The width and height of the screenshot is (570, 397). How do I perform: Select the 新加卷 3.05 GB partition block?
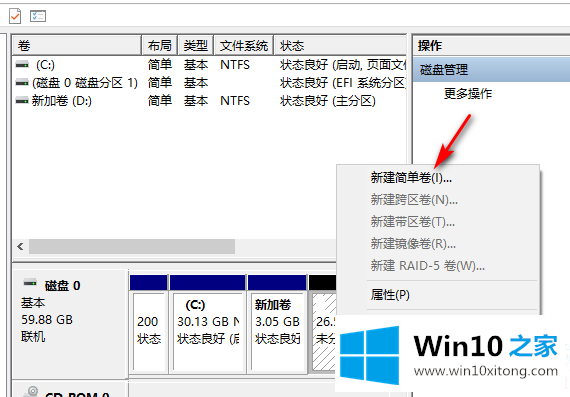pyautogui.click(x=277, y=324)
